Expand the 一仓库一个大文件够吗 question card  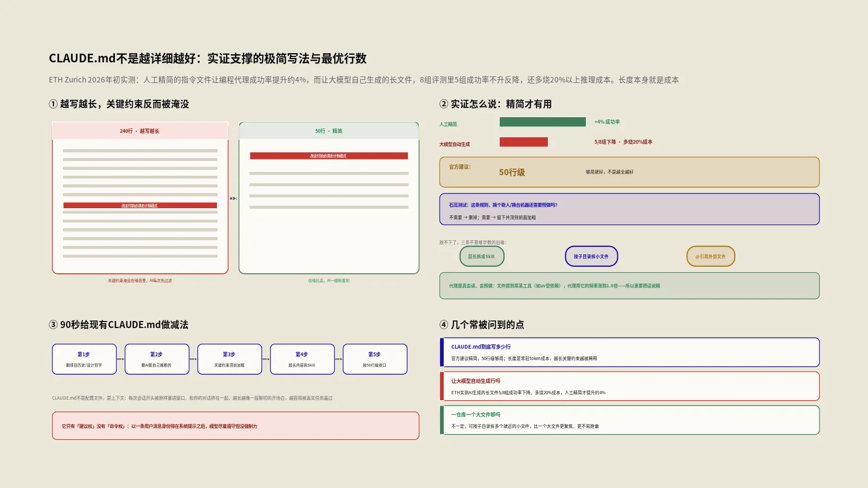tap(629, 420)
